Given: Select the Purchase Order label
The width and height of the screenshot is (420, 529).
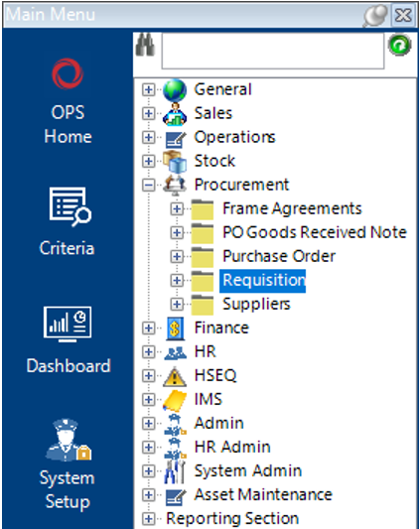Looking at the screenshot, I should pyautogui.click(x=279, y=256).
